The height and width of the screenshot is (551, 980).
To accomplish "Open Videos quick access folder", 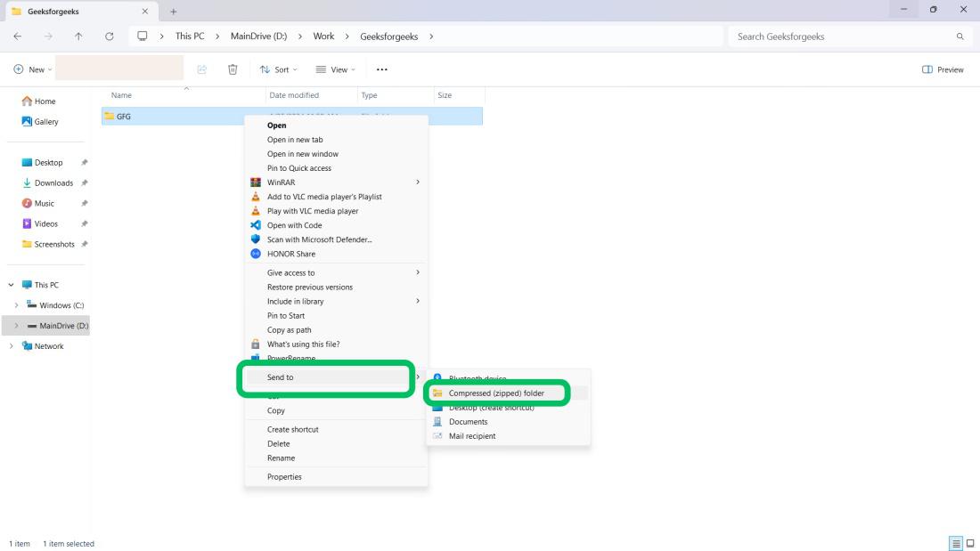I will pyautogui.click(x=40, y=223).
